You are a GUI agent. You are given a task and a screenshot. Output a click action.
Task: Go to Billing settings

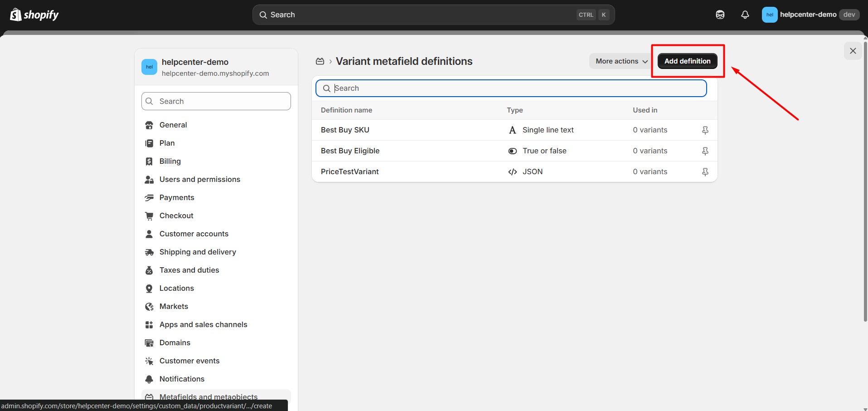(170, 161)
